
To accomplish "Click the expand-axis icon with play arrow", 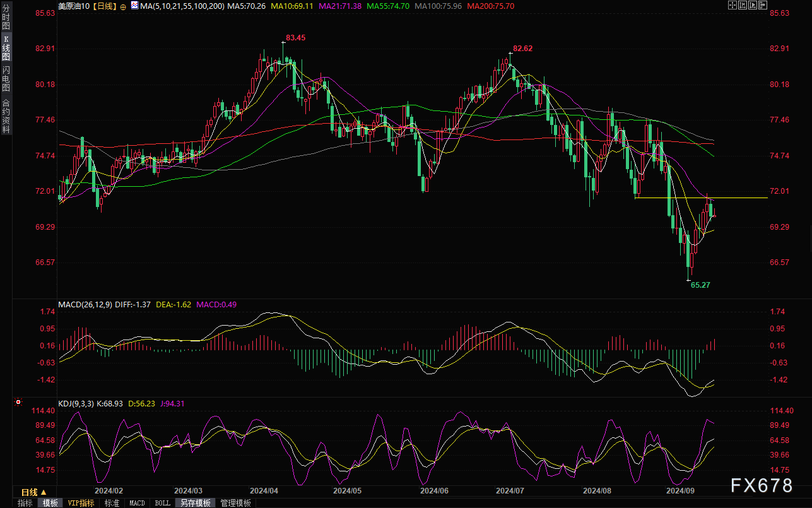I will click(754, 6).
